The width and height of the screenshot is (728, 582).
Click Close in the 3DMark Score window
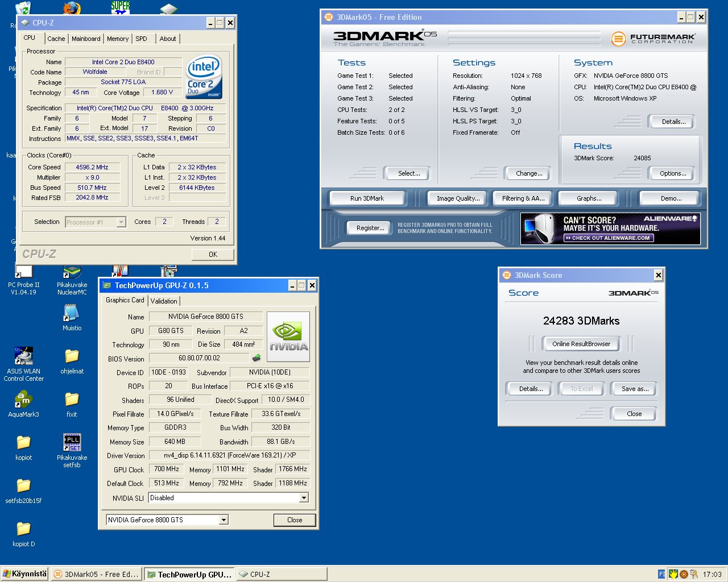point(634,414)
